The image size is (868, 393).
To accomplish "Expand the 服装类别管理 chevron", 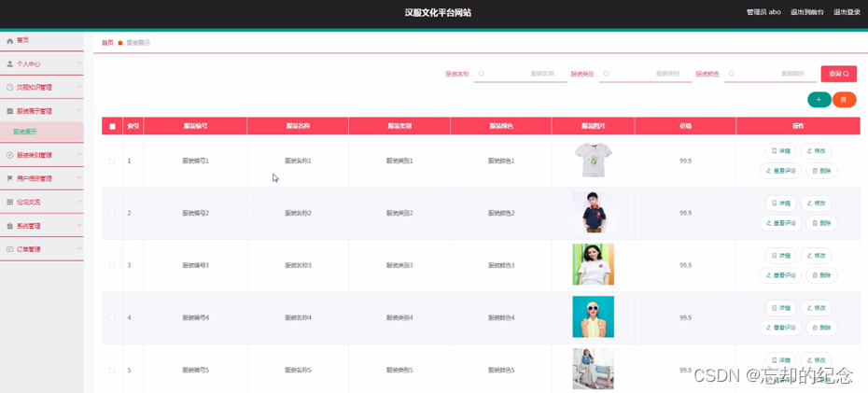I will 79,155.
